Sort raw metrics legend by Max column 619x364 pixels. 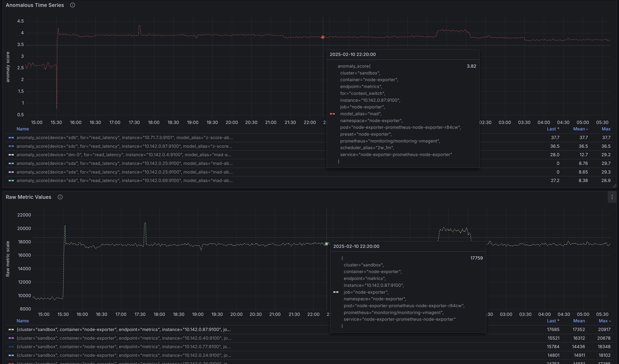[603, 321]
